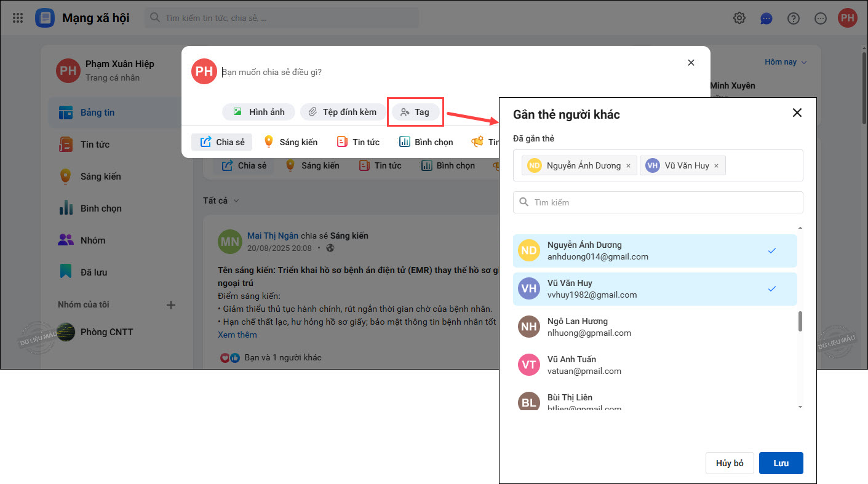868x484 pixels.
Task: Cancel tagging with Hủy bỏ
Action: pyautogui.click(x=730, y=463)
